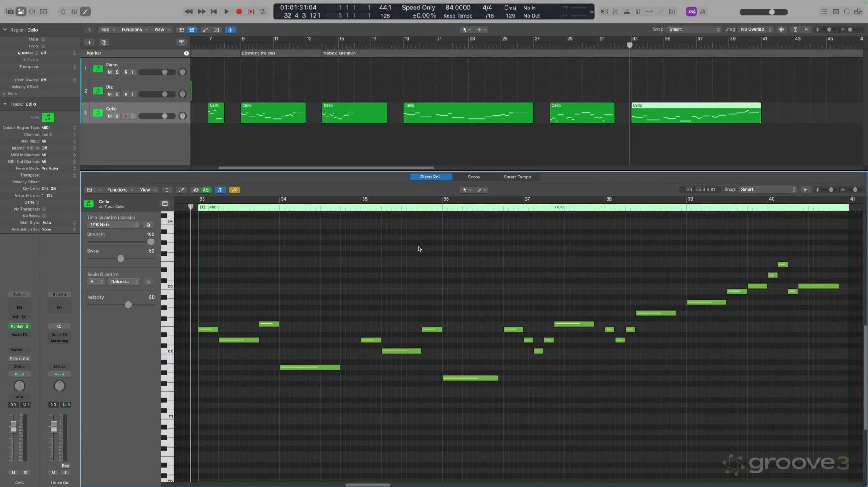Click the Dizi track instrument icon
This screenshot has height=487, width=868.
pyautogui.click(x=98, y=91)
